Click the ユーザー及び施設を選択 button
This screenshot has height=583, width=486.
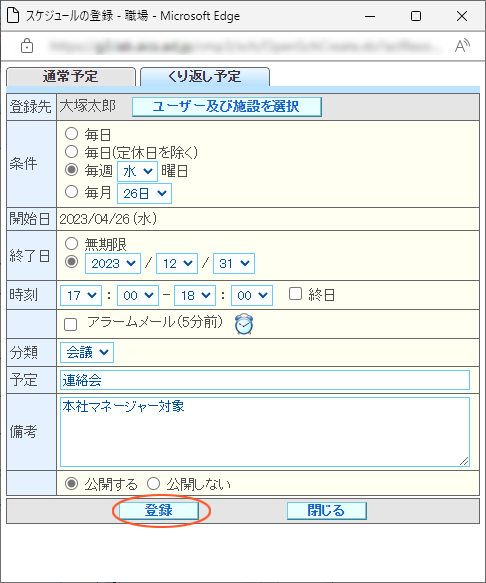[x=227, y=107]
